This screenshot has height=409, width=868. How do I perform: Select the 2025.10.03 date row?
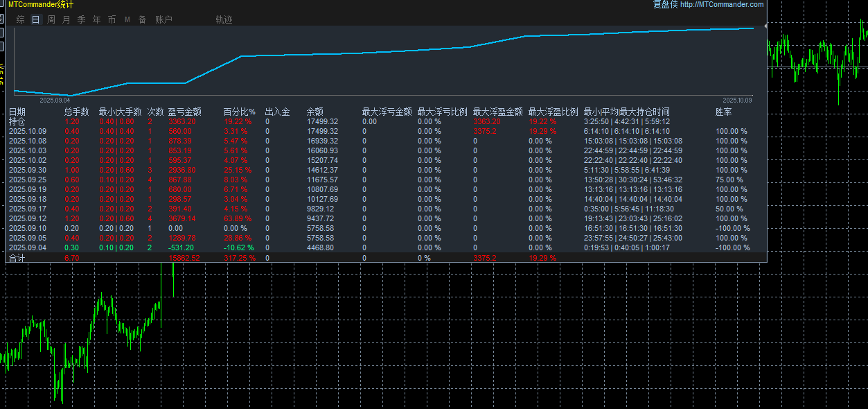[x=28, y=150]
